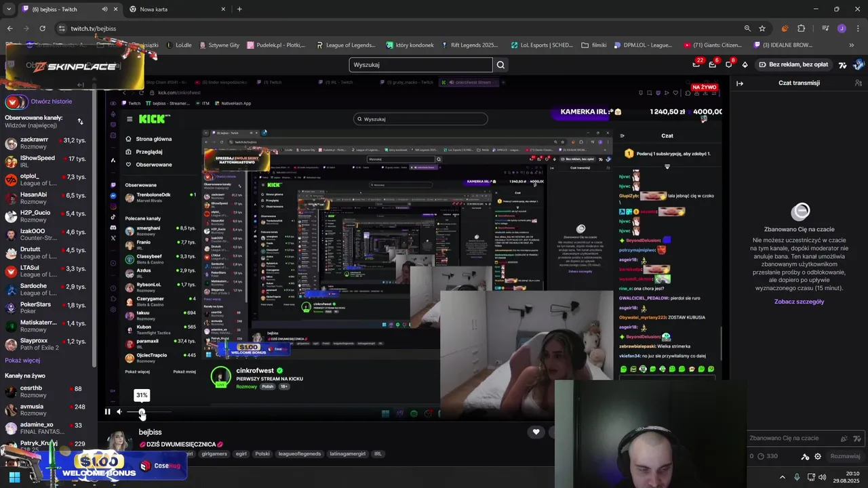The width and height of the screenshot is (868, 488).
Task: Open Twitch whispers with badge 8
Action: click(729, 64)
